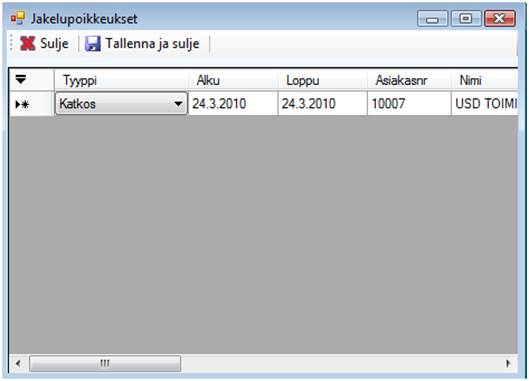Click the Asiakasnr column header
Screen dimensions: 529x381
click(409, 80)
